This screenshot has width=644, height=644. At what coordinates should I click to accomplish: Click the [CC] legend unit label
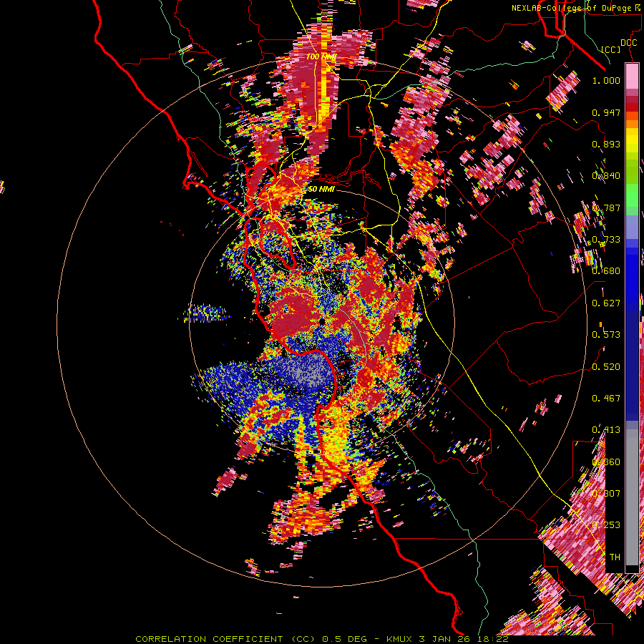[x=611, y=49]
